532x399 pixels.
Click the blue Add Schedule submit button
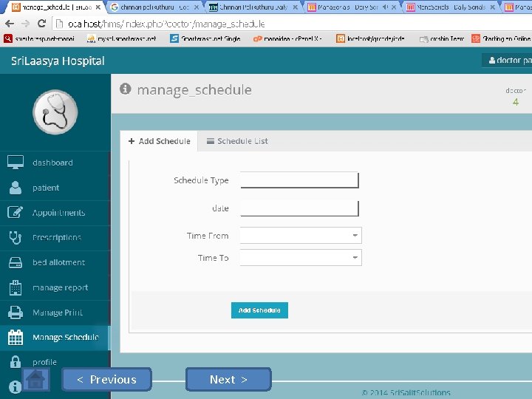[x=259, y=310]
